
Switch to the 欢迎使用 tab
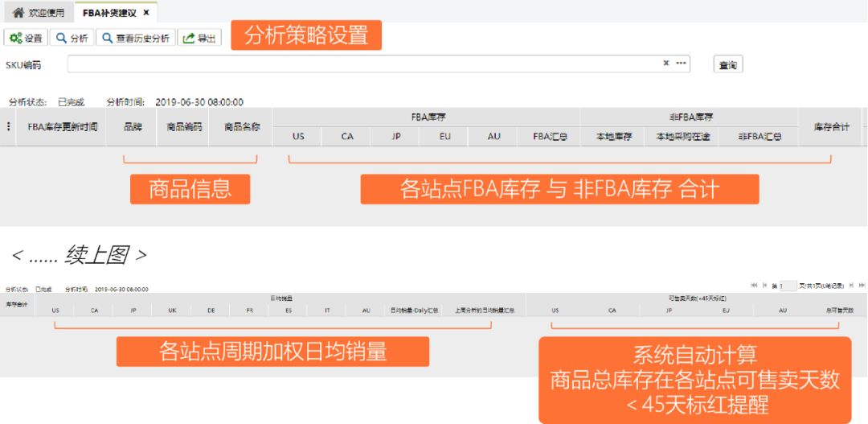(39, 12)
